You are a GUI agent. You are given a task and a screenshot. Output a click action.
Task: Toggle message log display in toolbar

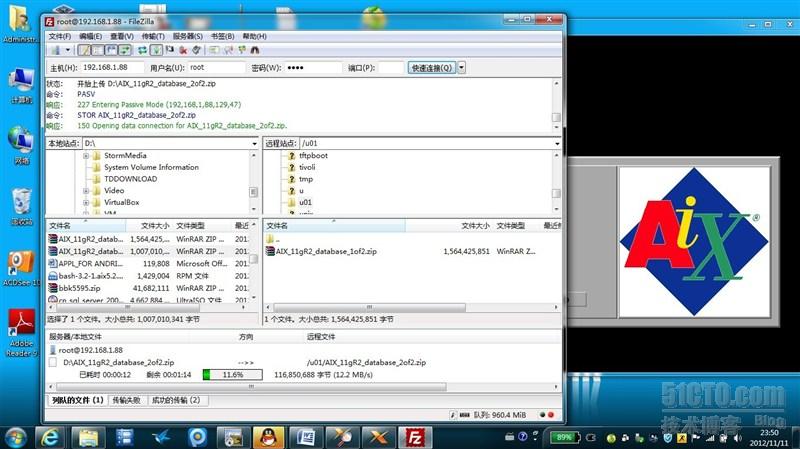84,50
